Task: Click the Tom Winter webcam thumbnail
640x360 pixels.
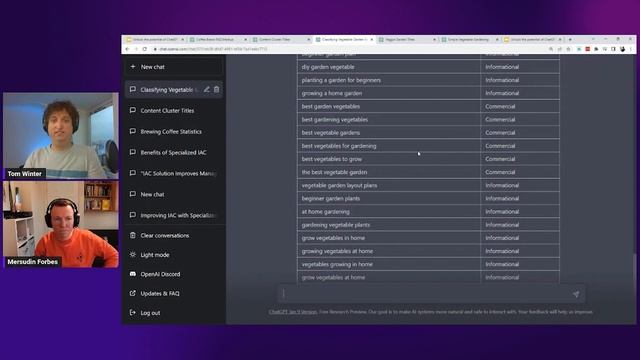Action: tap(61, 136)
